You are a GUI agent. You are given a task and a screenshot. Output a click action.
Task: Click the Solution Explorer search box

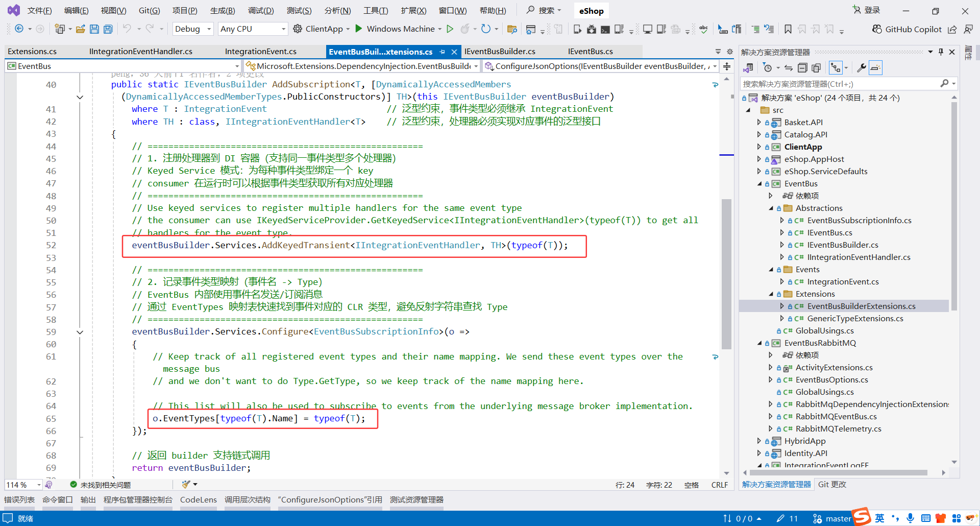tap(842, 83)
